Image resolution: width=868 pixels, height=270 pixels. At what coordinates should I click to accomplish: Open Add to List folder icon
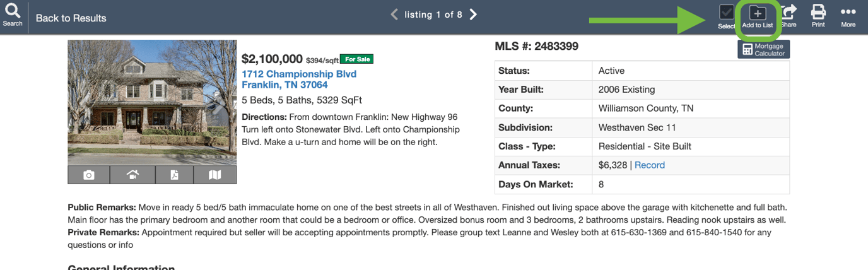pyautogui.click(x=758, y=14)
